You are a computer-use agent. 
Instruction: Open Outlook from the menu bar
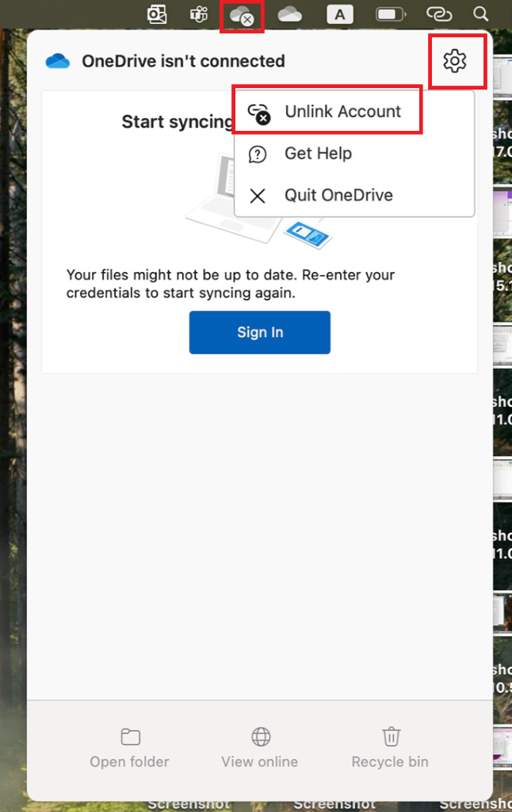[156, 13]
